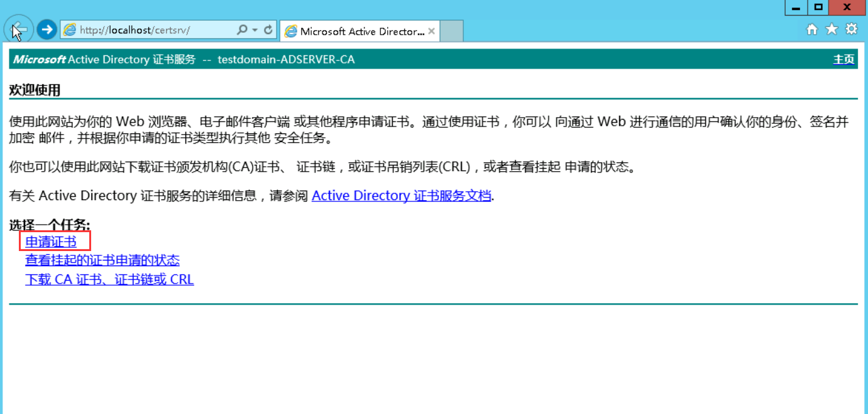Refresh the certsrv page
Viewport: 868px width, 414px height.
(x=268, y=30)
